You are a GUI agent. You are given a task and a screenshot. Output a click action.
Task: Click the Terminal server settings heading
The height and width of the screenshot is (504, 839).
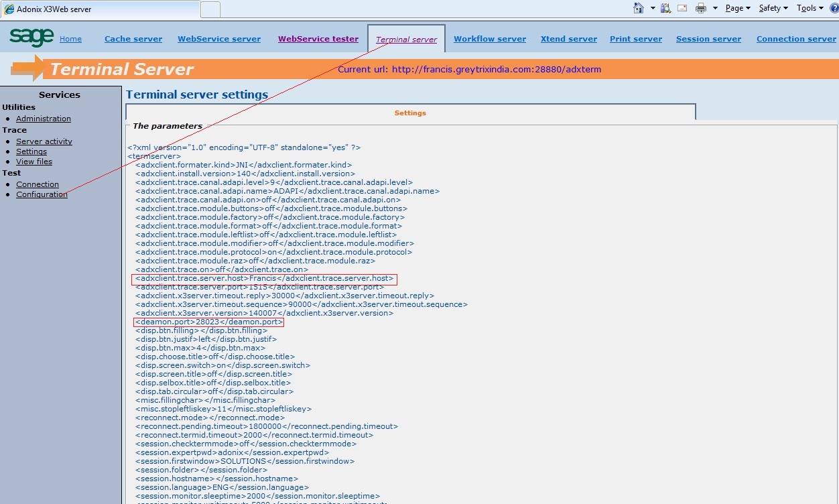[x=197, y=94]
